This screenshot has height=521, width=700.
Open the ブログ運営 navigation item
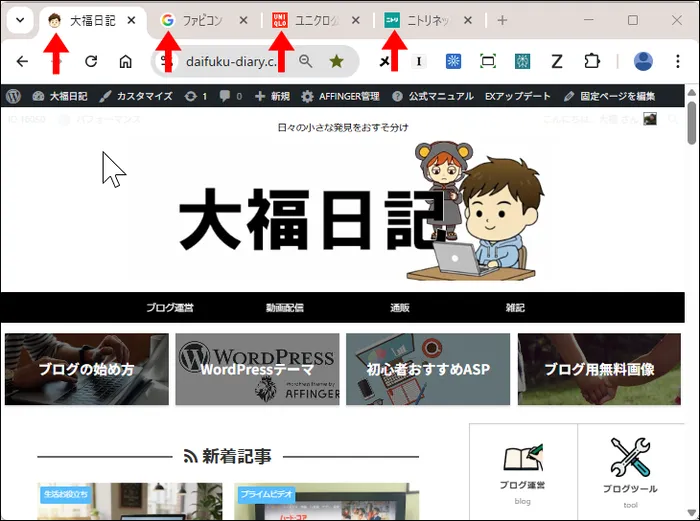[x=170, y=308]
